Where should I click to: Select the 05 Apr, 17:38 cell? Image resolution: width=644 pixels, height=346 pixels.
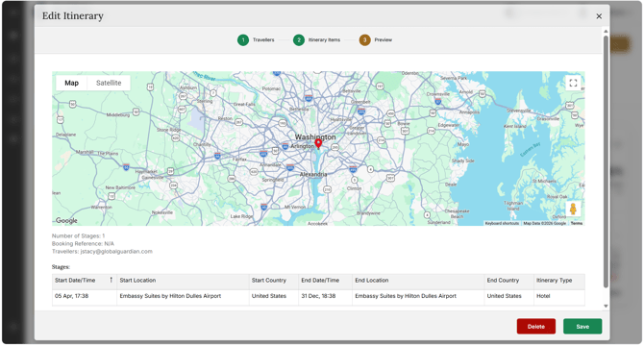point(85,296)
